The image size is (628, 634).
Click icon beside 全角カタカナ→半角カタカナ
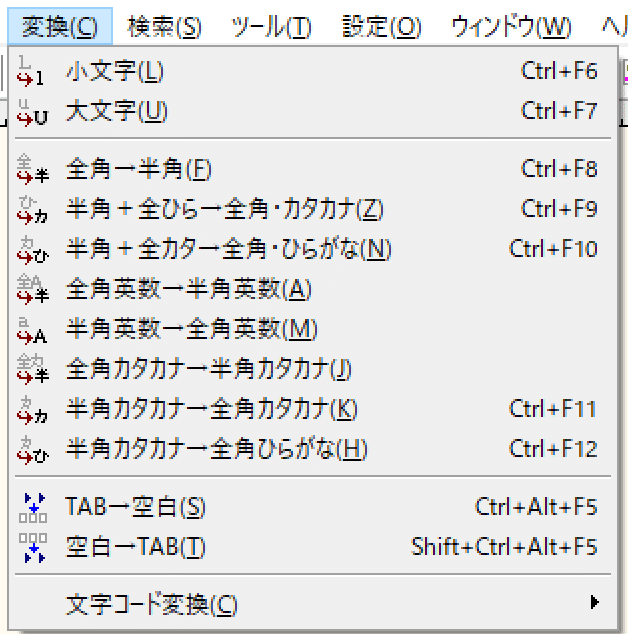point(32,370)
